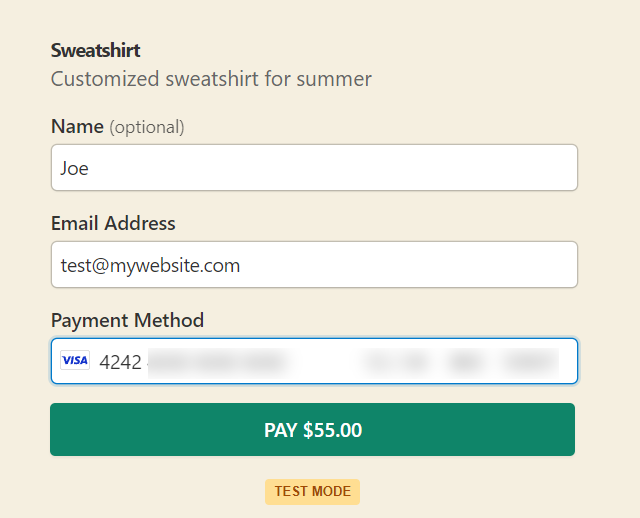Place cursor on 'Joe' text
Screen dimensions: 640x518
click(x=75, y=168)
